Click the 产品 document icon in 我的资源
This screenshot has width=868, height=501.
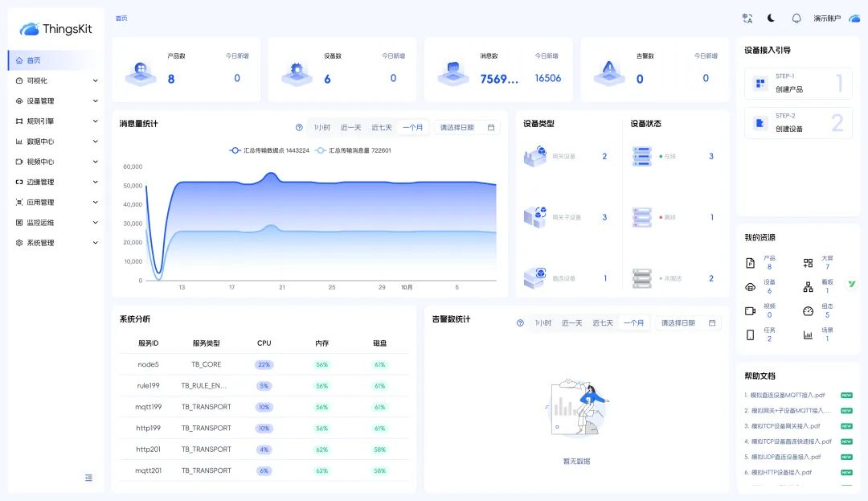click(x=750, y=261)
